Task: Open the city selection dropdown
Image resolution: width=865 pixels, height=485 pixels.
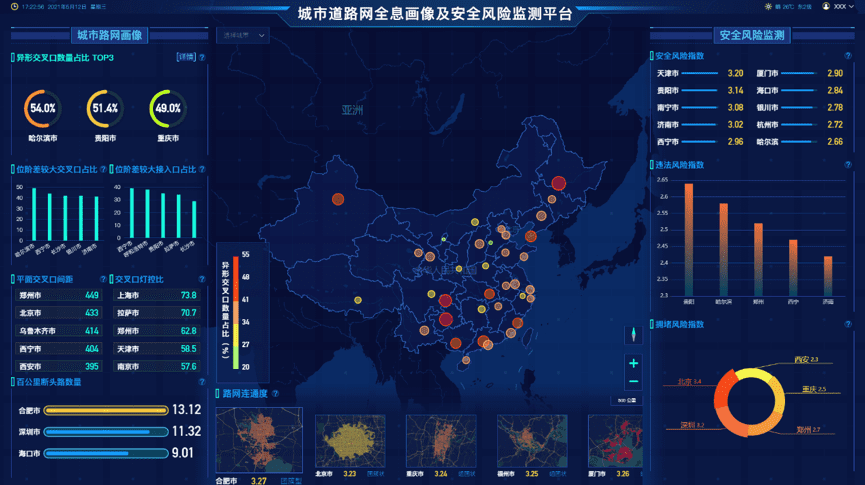Action: [242, 35]
